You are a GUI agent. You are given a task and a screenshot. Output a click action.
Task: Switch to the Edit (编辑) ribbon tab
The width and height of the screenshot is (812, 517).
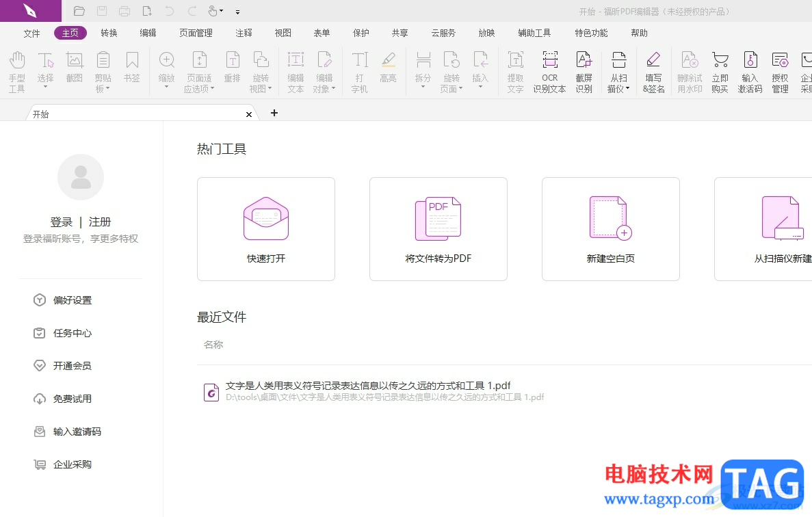pyautogui.click(x=148, y=33)
